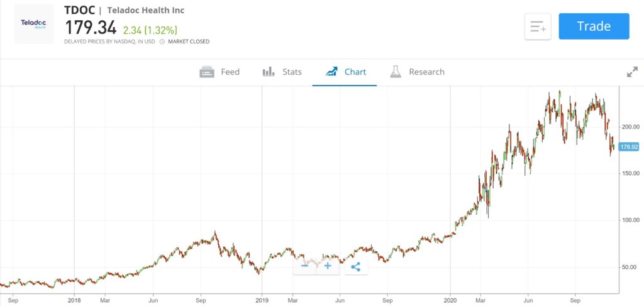
Task: Expand the chart to fullscreen
Action: pos(632,72)
